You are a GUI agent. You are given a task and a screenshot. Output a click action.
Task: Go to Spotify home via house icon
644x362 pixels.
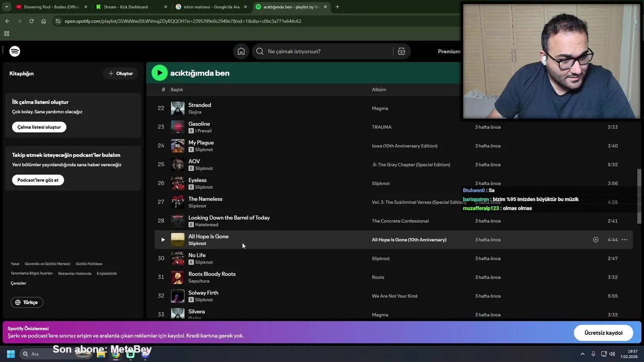(x=241, y=51)
